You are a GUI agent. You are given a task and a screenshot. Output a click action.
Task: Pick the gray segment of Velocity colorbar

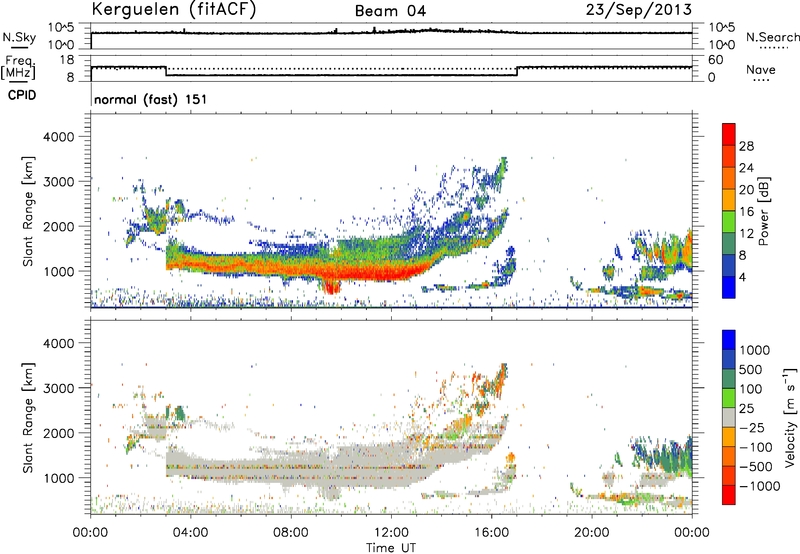tap(729, 417)
